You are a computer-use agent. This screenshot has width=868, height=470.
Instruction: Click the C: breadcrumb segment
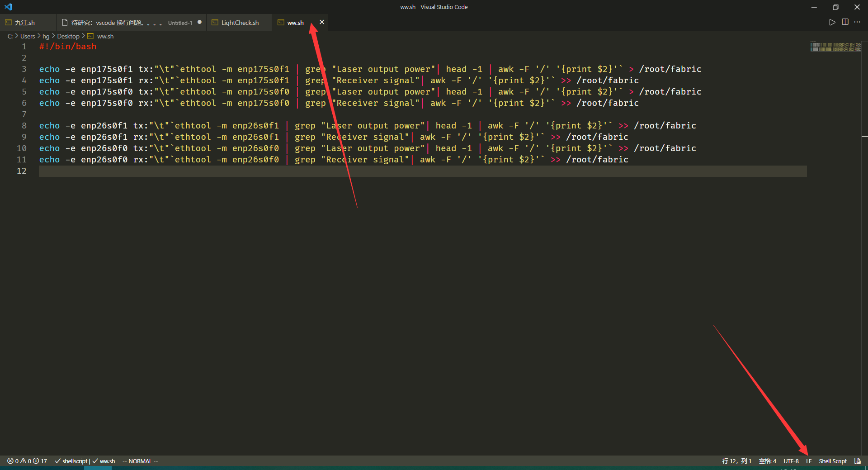10,36
